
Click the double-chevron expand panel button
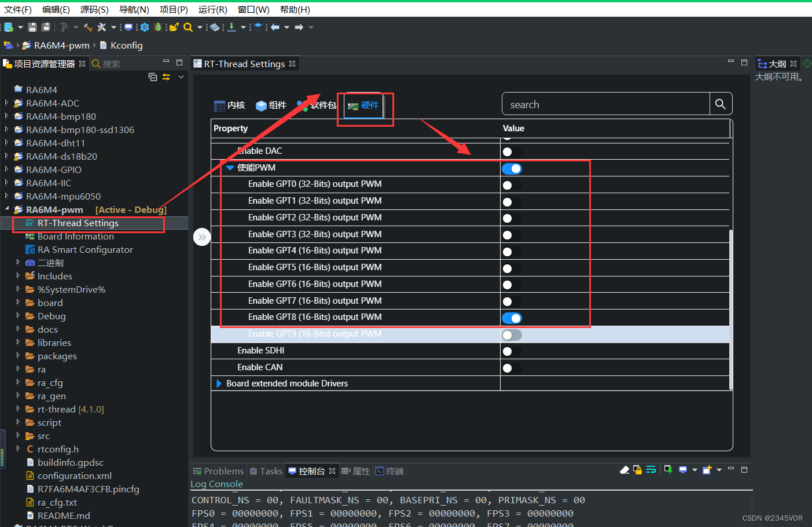202,237
